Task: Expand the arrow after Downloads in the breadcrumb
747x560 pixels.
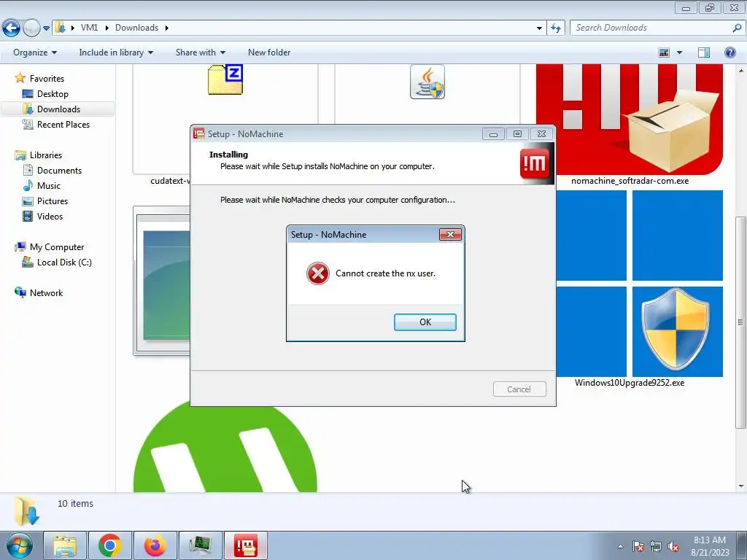Action: 167,28
